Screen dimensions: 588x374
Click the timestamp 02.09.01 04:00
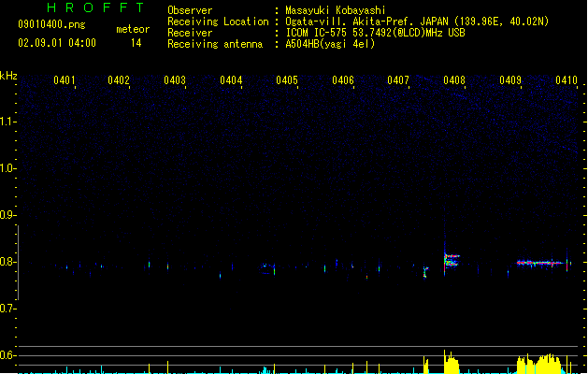(x=57, y=43)
